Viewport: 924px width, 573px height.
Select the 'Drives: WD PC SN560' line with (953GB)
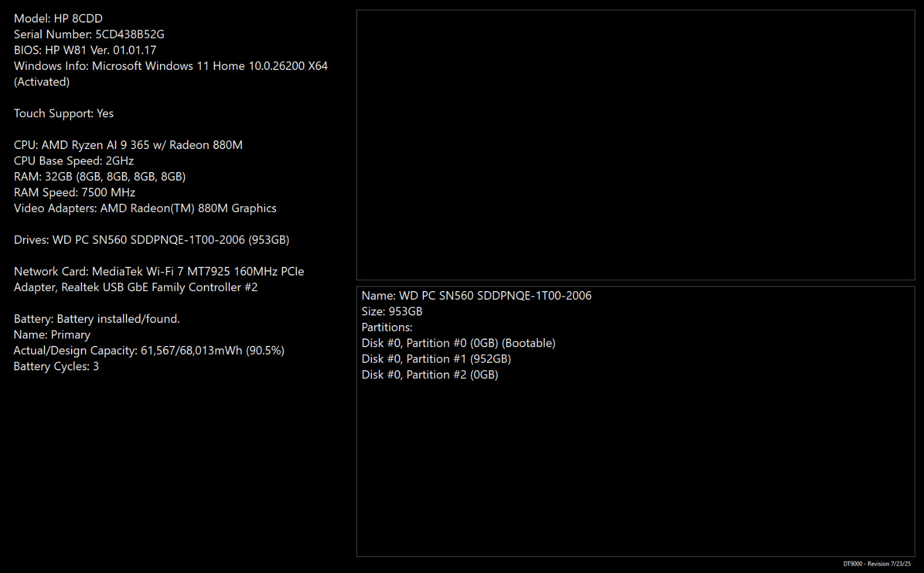(x=152, y=240)
